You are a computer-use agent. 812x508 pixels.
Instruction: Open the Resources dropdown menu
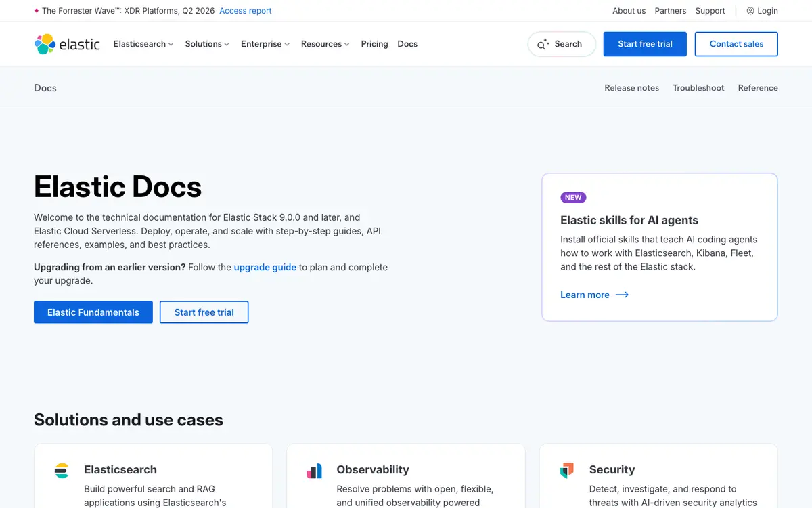[x=325, y=44]
